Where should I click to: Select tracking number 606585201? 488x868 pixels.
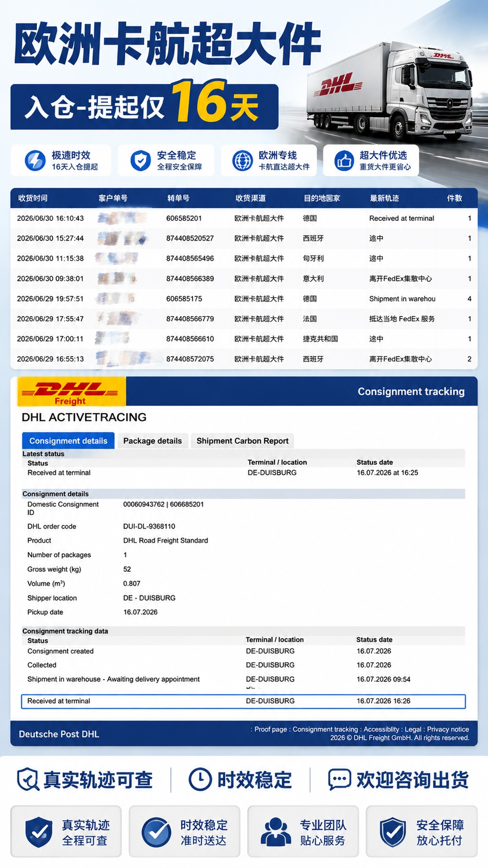click(184, 218)
